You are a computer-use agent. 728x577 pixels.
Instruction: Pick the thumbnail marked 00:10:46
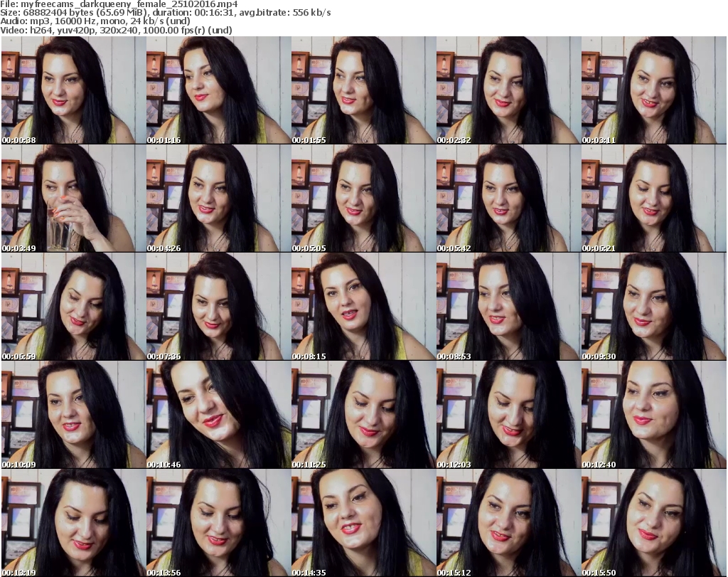click(x=218, y=415)
